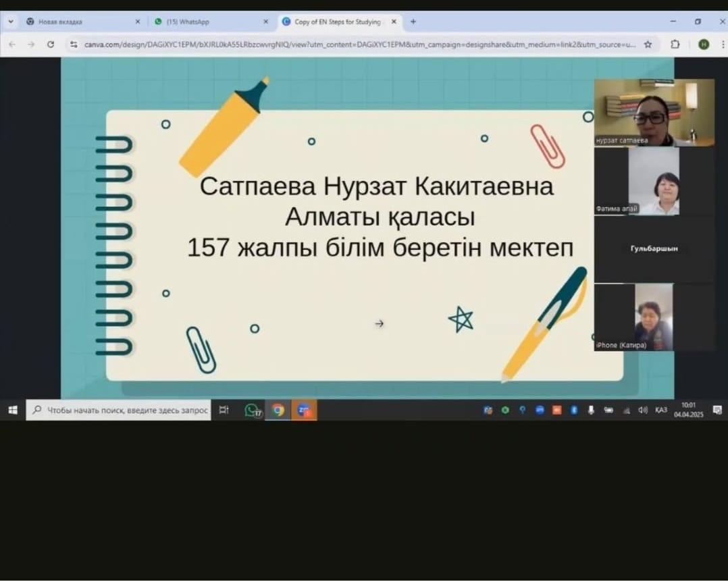The image size is (728, 582).
Task: Select iPhone (Катира) video tile
Action: (x=654, y=317)
